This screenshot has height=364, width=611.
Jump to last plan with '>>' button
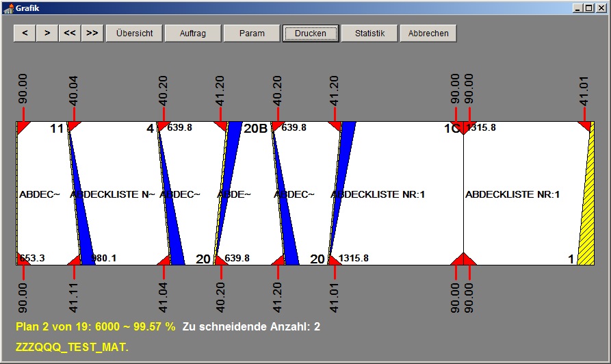coord(92,34)
